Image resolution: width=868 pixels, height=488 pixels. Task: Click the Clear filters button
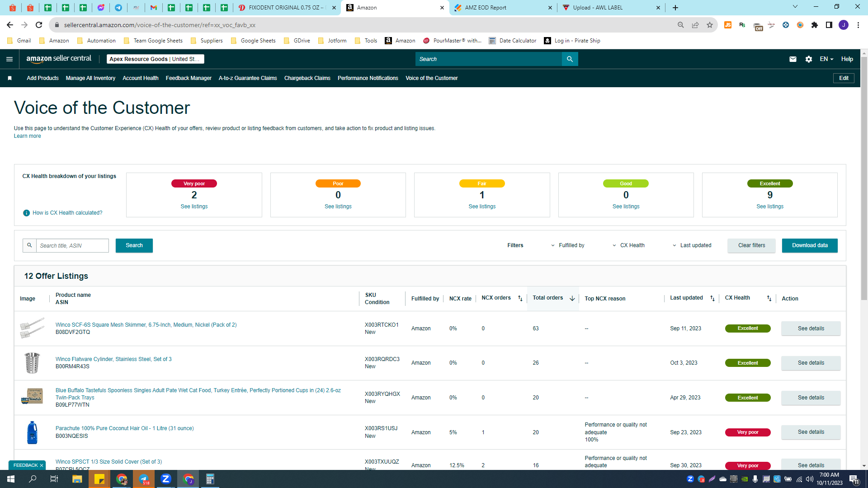(x=751, y=245)
